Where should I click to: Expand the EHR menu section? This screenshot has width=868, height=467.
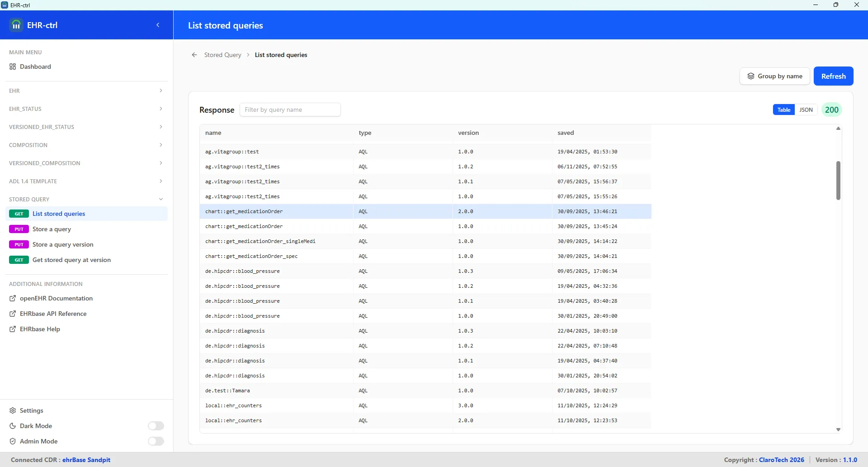tap(86, 91)
